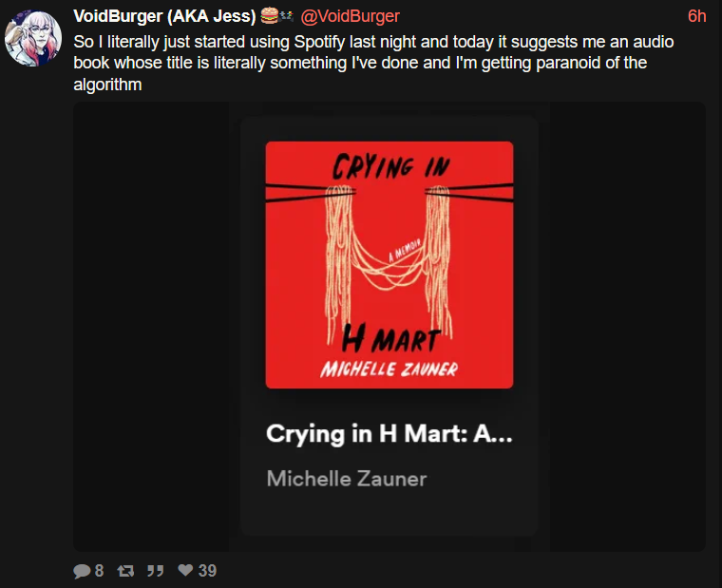
Task: Click the reply speech bubble icon
Action: 82,571
